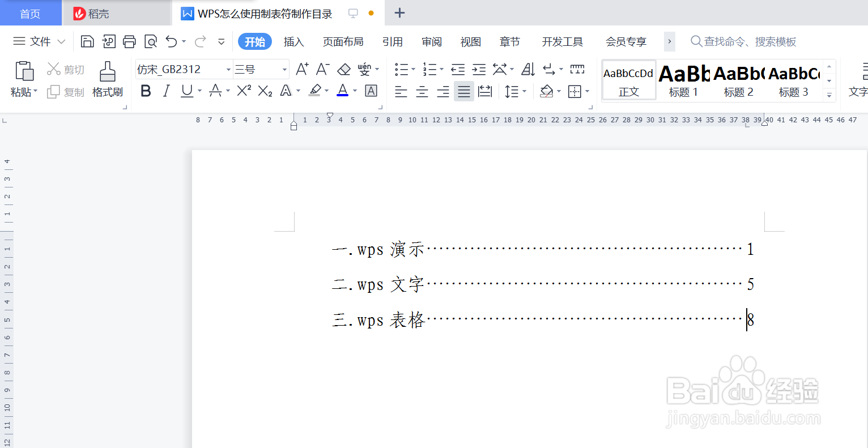Increase font size with A+ icon
The image size is (868, 448).
coord(302,69)
